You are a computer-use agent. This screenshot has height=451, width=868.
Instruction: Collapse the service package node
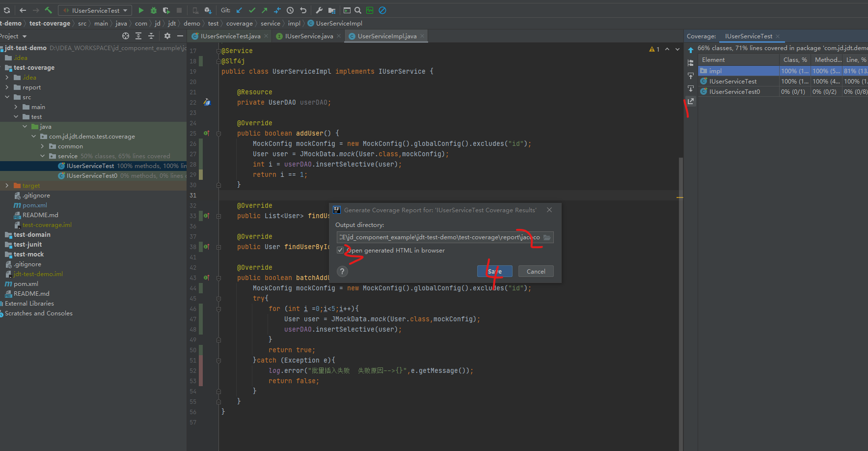pyautogui.click(x=42, y=156)
